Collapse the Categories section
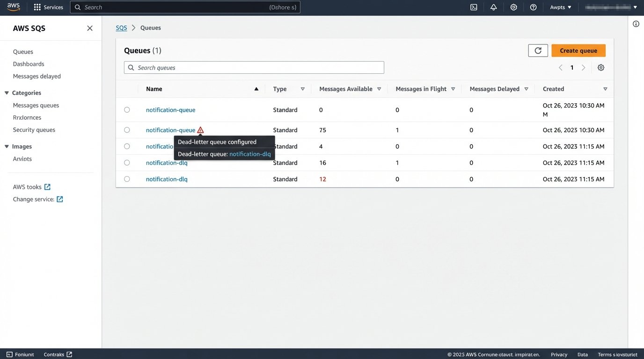 click(x=7, y=93)
